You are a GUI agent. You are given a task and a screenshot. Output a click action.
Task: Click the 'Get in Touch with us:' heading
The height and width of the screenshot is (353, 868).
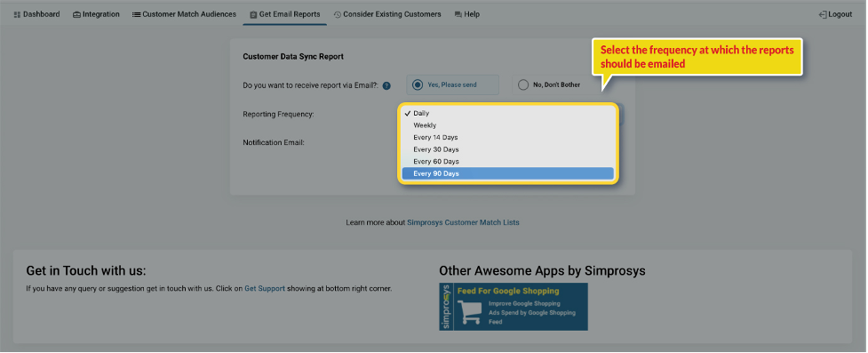tap(86, 271)
